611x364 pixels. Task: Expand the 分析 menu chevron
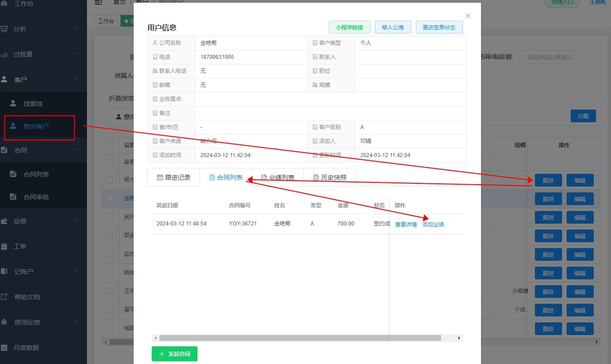[x=75, y=29]
